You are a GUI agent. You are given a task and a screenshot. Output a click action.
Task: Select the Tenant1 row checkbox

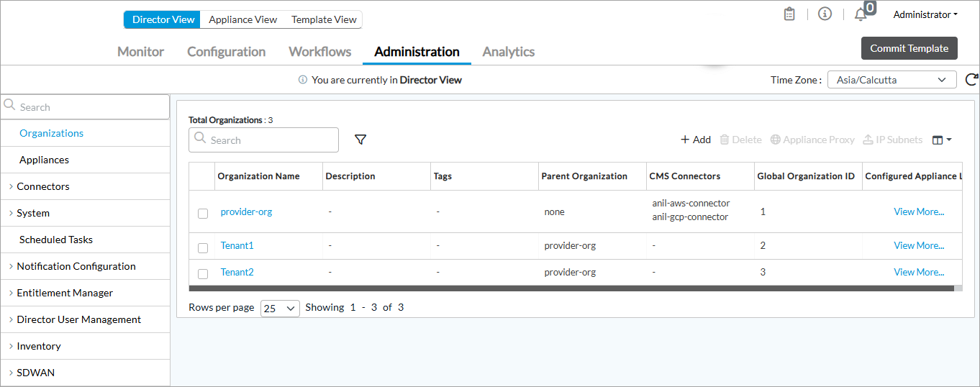tap(203, 247)
